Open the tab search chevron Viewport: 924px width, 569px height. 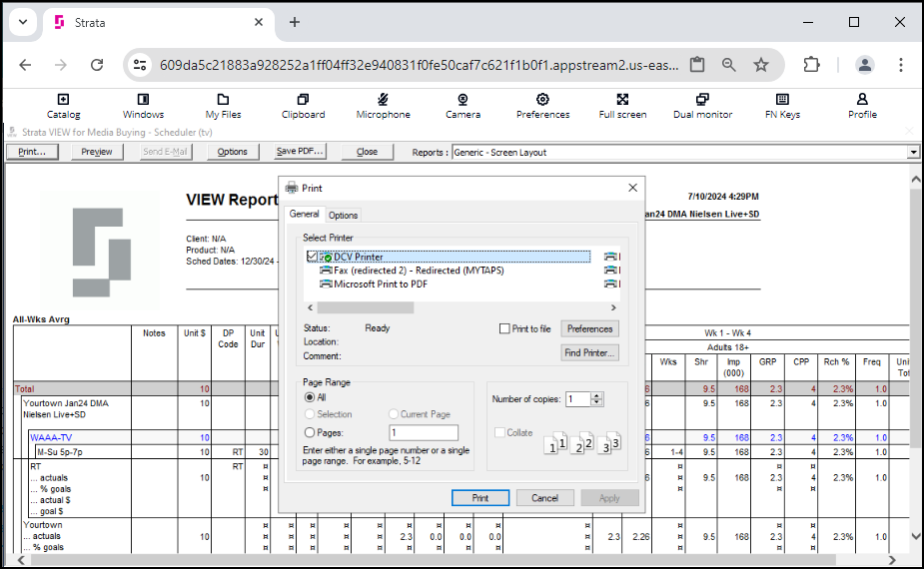click(x=23, y=22)
